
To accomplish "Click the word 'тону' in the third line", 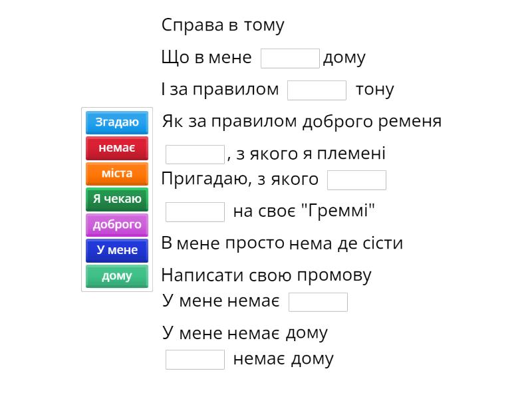I will pyautogui.click(x=374, y=89).
